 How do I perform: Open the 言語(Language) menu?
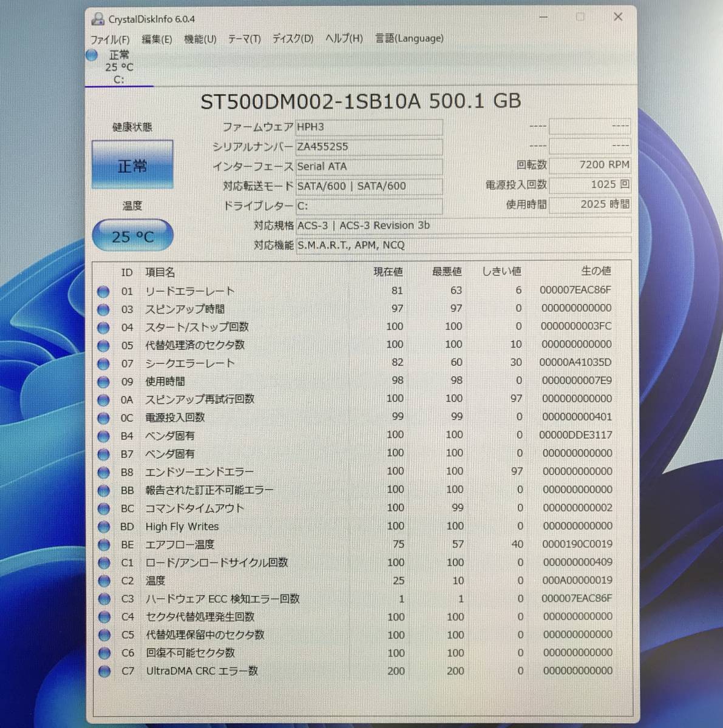tap(409, 38)
